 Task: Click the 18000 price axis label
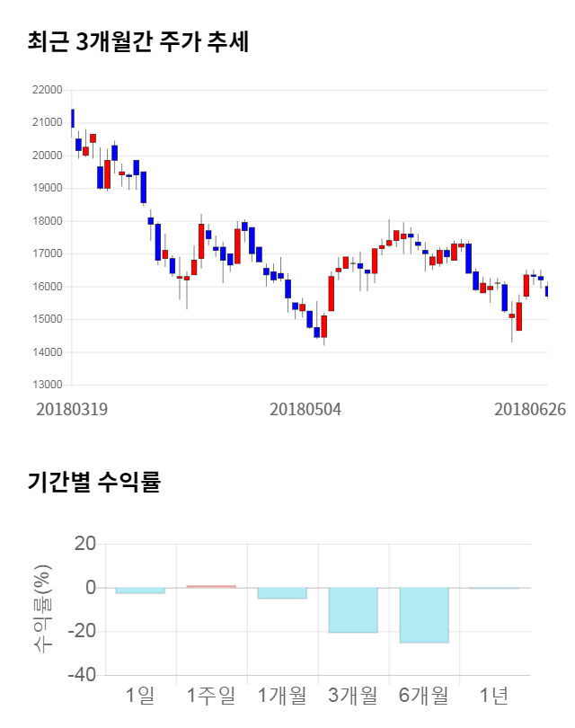46,221
